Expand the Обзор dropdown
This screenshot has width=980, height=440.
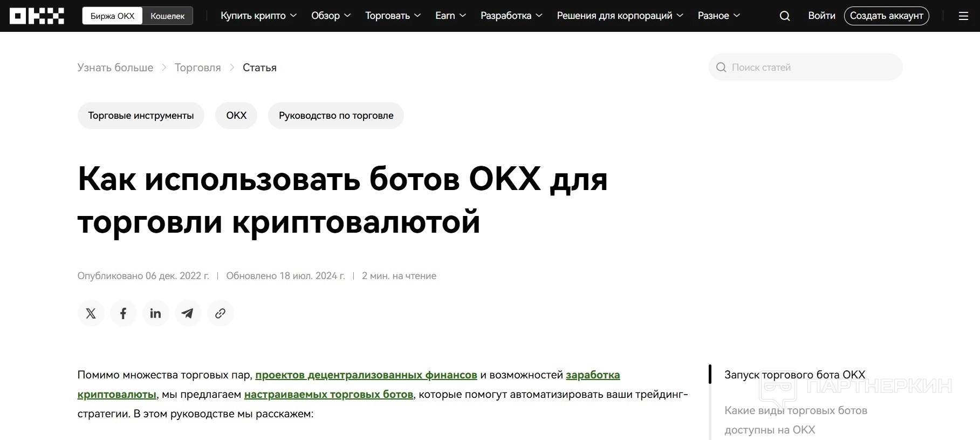(331, 16)
